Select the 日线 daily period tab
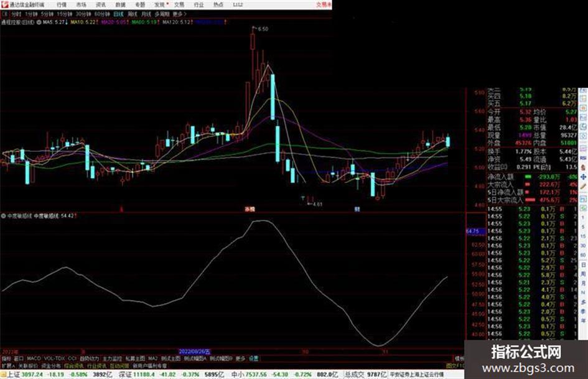Screen dimensions: 588x379 pos(118,14)
